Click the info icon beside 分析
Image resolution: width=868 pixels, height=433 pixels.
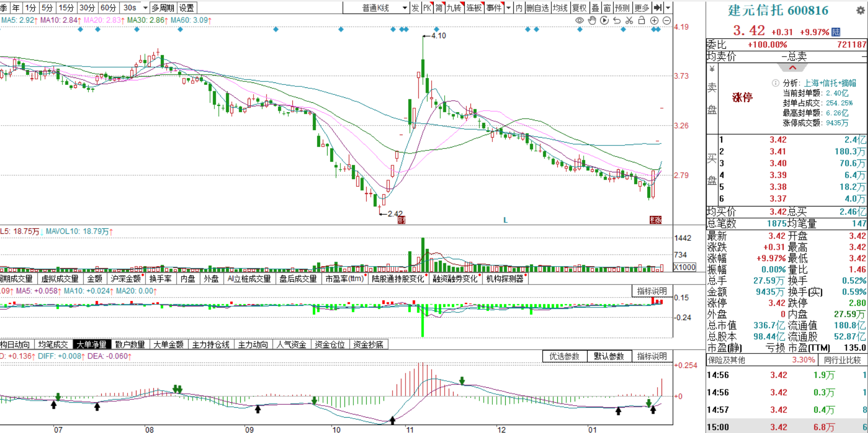pyautogui.click(x=776, y=83)
